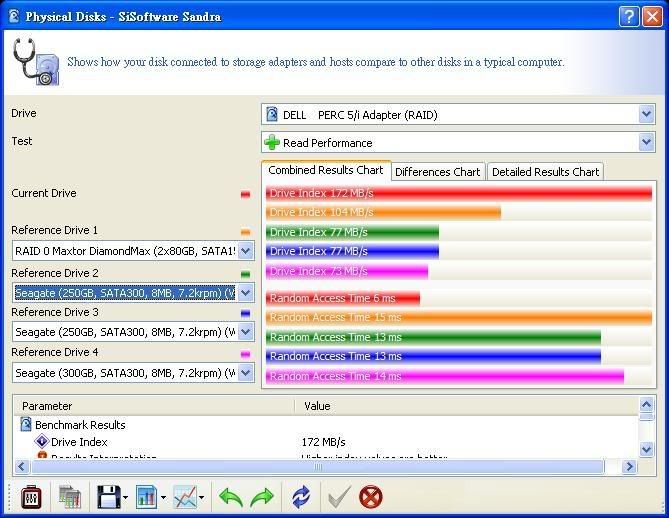This screenshot has height=518, width=669.
Task: Click the blue Random Access Time 13 ms bar
Action: tap(433, 356)
